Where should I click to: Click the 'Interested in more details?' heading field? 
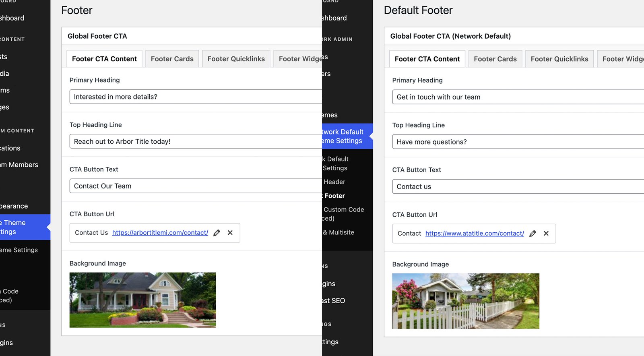[195, 97]
